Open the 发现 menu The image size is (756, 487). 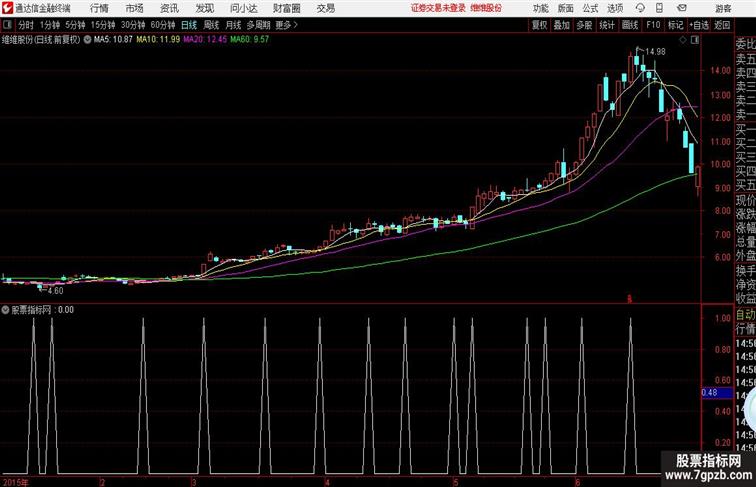(x=204, y=8)
